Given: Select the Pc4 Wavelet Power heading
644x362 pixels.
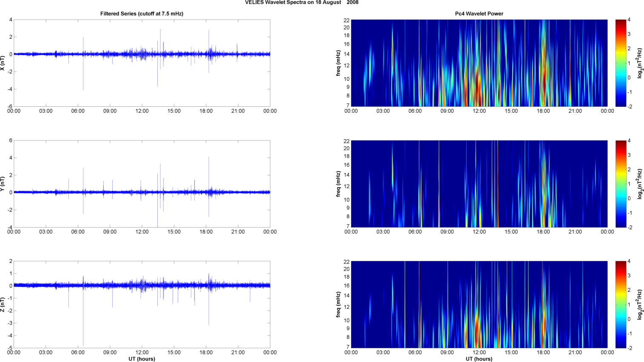Looking at the screenshot, I should point(479,14).
